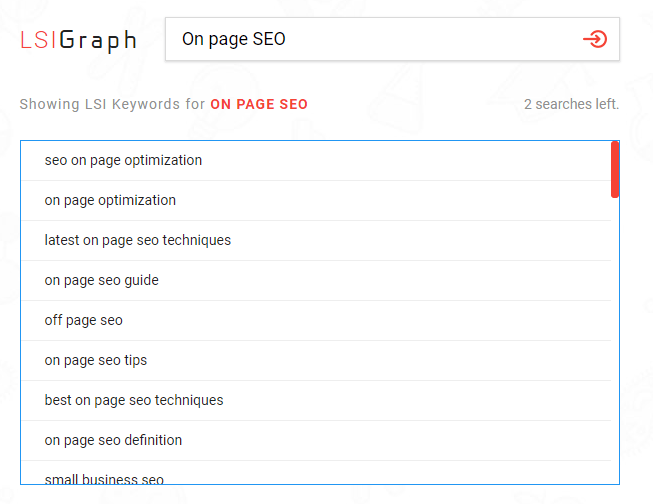Select the 'on page seo definition' keyword
The image size is (653, 504).
click(316, 441)
